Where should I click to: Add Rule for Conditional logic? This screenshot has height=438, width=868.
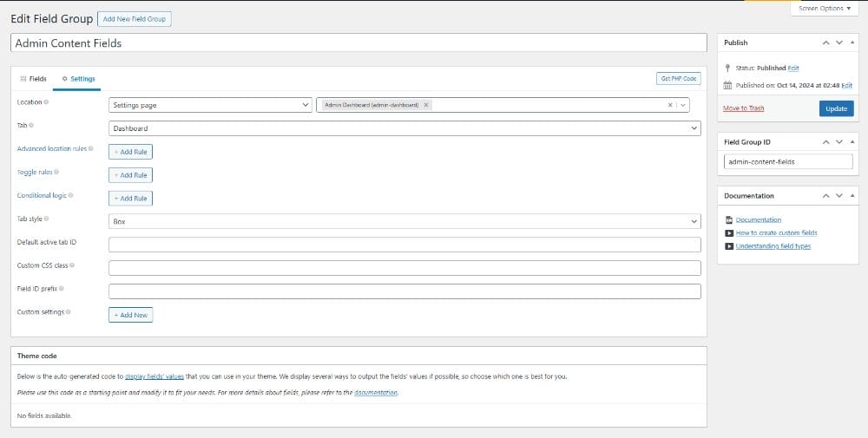pos(131,198)
